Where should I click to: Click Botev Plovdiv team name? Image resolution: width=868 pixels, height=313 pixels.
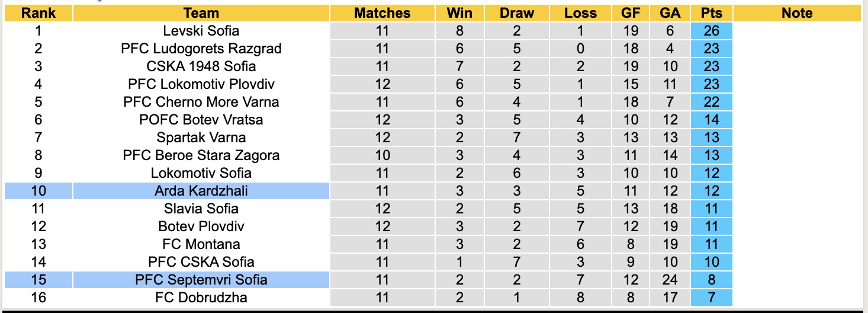pyautogui.click(x=201, y=226)
